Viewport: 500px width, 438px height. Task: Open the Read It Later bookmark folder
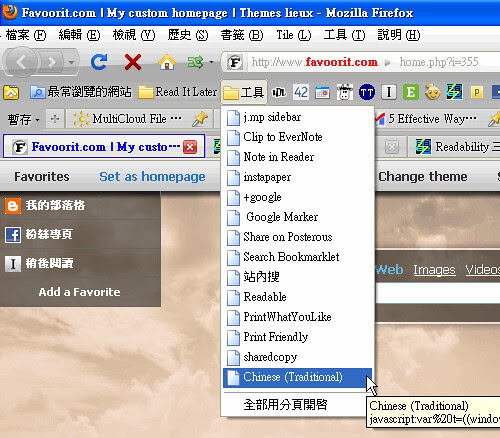pos(178,92)
